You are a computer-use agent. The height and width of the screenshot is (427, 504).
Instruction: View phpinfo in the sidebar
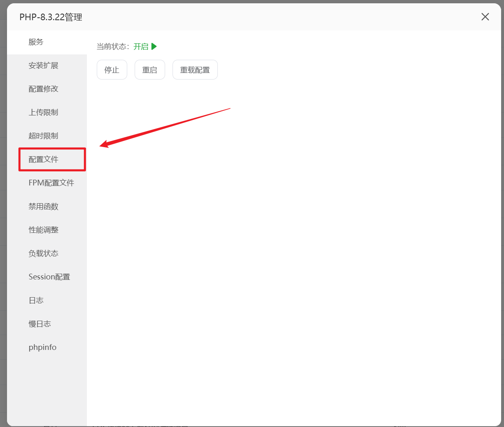click(42, 347)
